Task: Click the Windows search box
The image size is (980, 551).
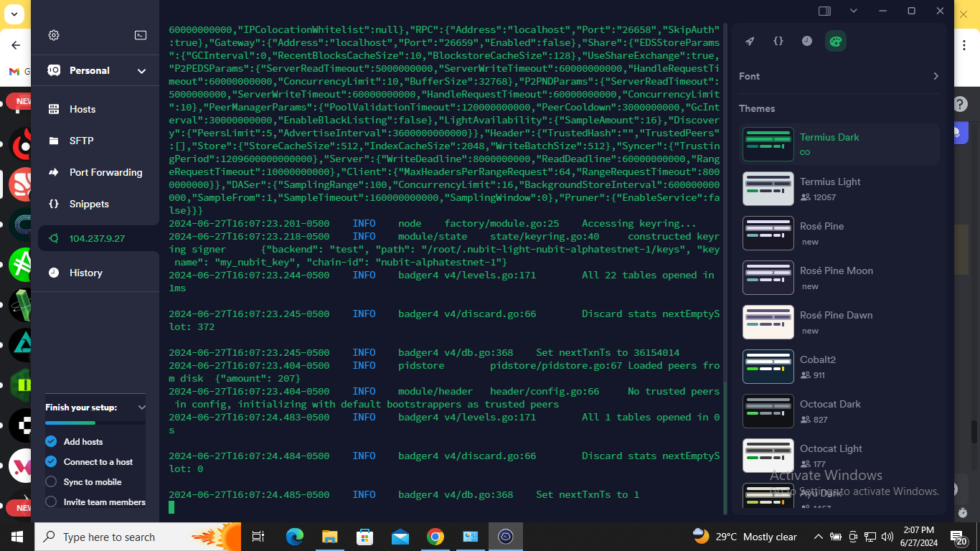Action: (138, 537)
